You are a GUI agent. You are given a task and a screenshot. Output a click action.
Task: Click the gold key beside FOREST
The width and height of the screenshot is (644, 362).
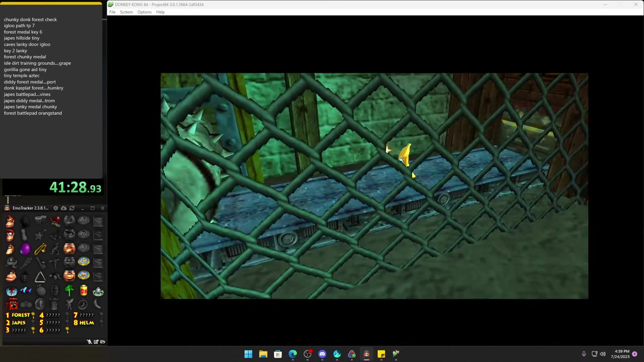(x=33, y=315)
